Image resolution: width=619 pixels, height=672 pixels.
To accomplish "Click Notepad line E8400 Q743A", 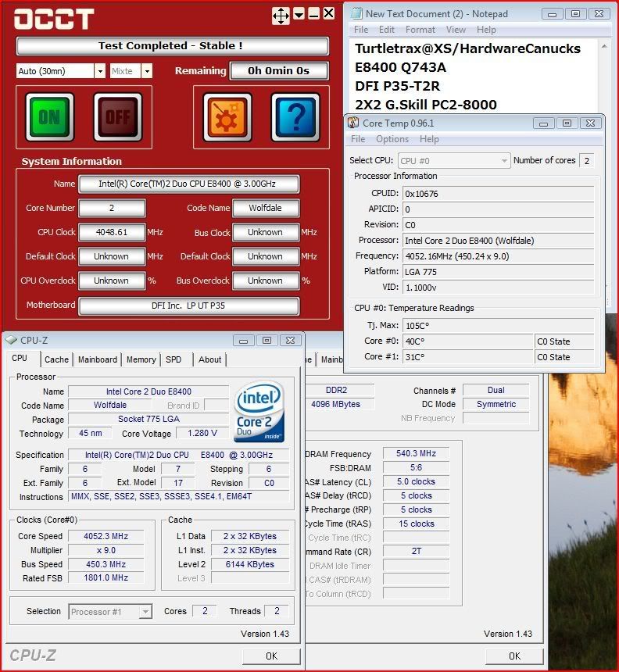I will 400,67.
